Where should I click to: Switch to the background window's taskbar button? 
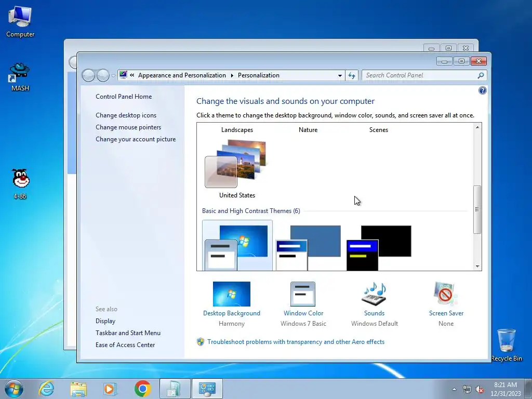(175, 389)
